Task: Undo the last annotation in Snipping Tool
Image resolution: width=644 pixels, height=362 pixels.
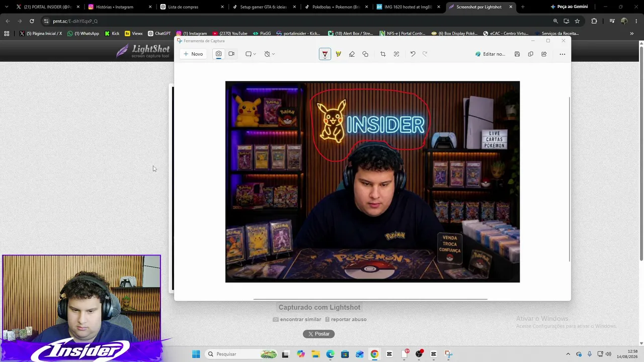Action: (x=413, y=54)
